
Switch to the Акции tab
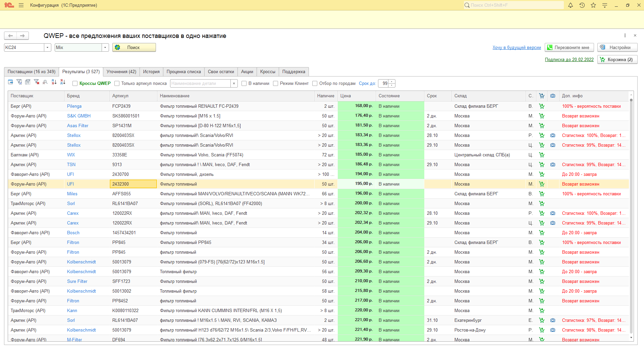pyautogui.click(x=247, y=72)
